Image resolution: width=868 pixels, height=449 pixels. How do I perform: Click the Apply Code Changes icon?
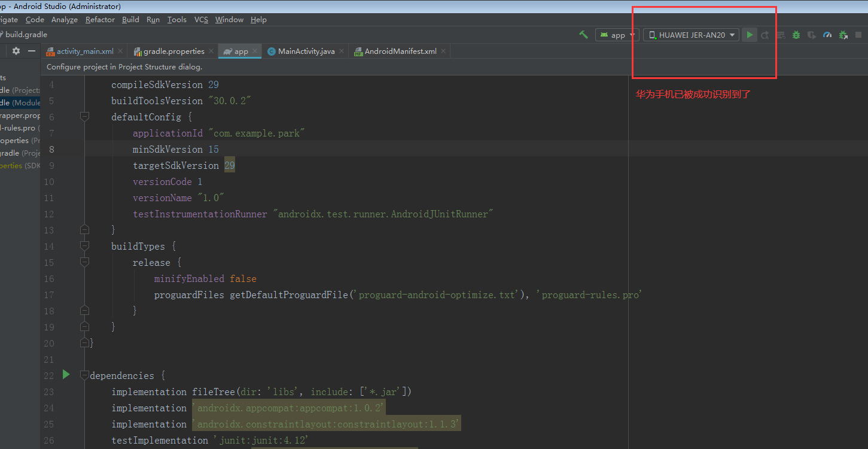[781, 35]
